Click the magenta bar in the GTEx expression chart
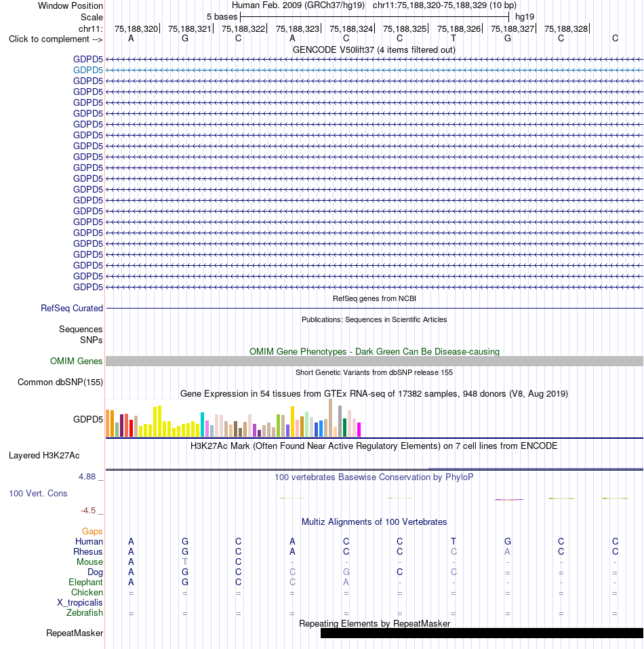The height and width of the screenshot is (649, 644). pos(359,430)
